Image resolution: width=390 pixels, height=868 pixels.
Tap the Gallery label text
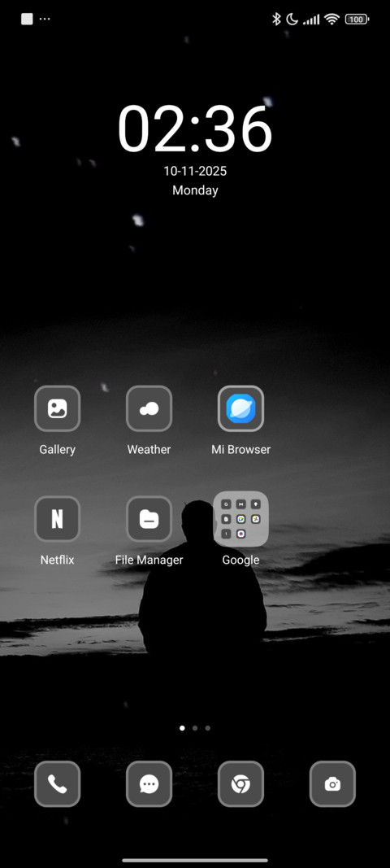point(57,450)
